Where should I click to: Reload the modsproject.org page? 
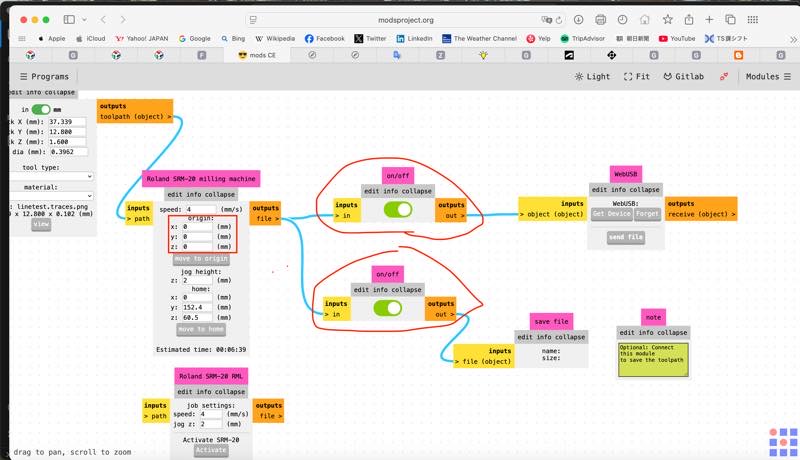(x=559, y=20)
